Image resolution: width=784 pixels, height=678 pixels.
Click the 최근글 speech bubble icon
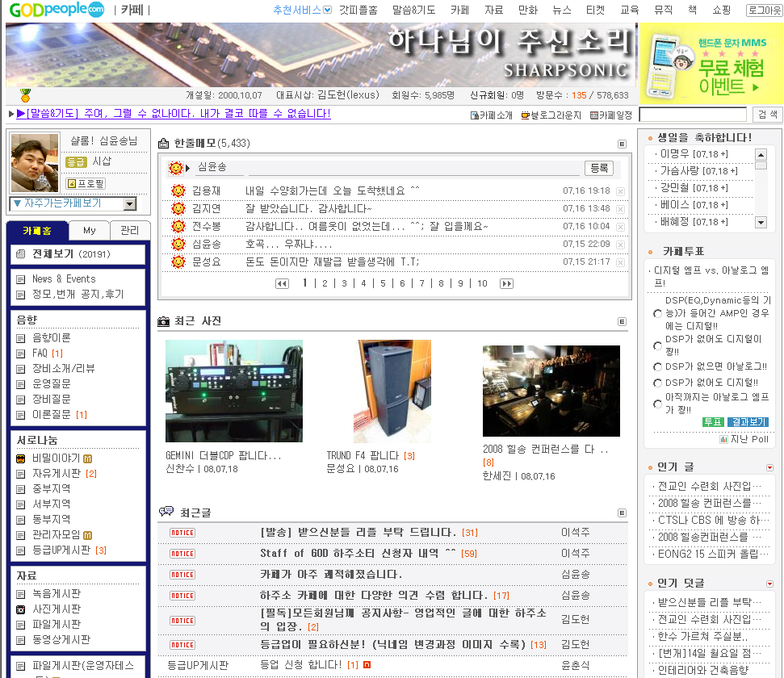click(x=166, y=512)
